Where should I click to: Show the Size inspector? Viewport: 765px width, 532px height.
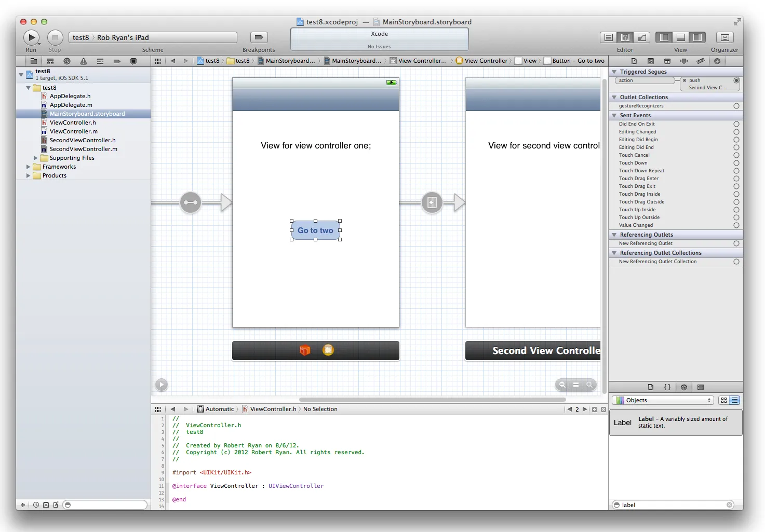tap(701, 61)
